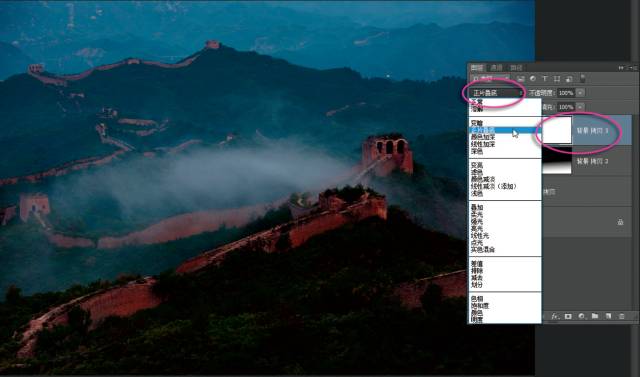Collapse the layers panel with double-arrow icon
Screen dimensions: 640x377
point(621,68)
